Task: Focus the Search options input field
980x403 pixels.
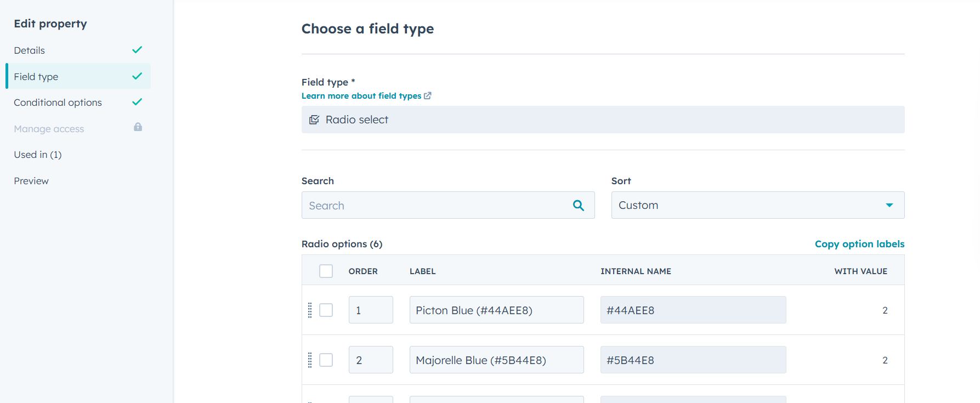Action: click(x=448, y=205)
